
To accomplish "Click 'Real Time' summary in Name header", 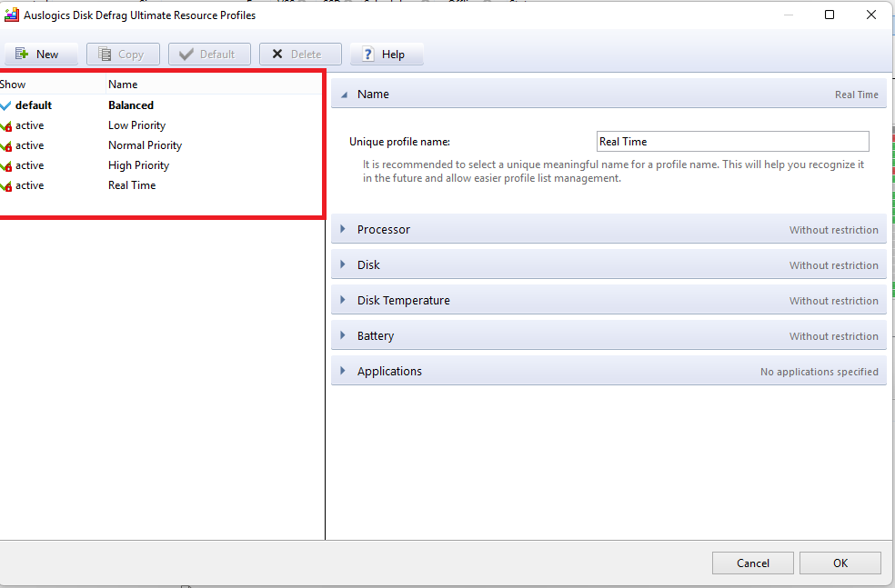I will [x=857, y=95].
